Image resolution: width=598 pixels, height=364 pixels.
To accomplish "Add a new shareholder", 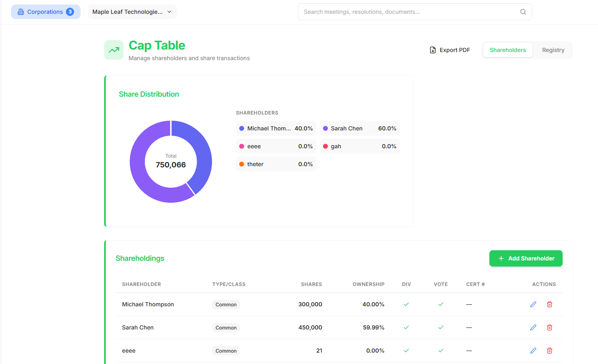I will point(526,258).
